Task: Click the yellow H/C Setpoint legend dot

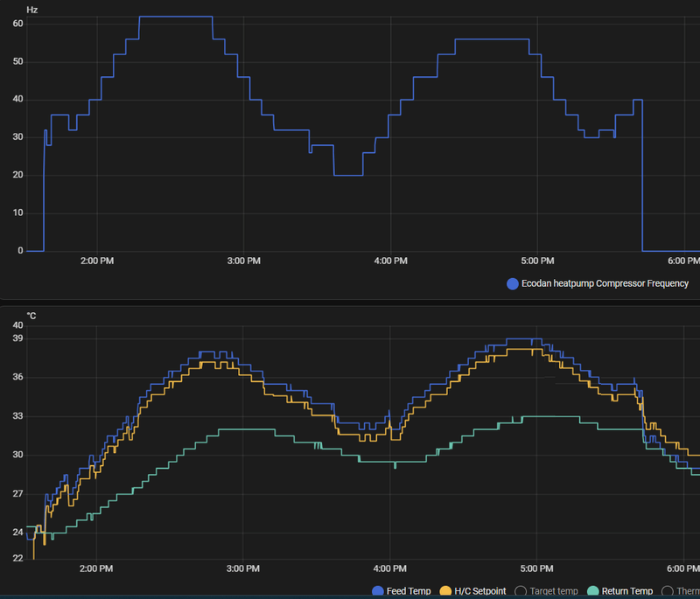Action: (x=445, y=591)
